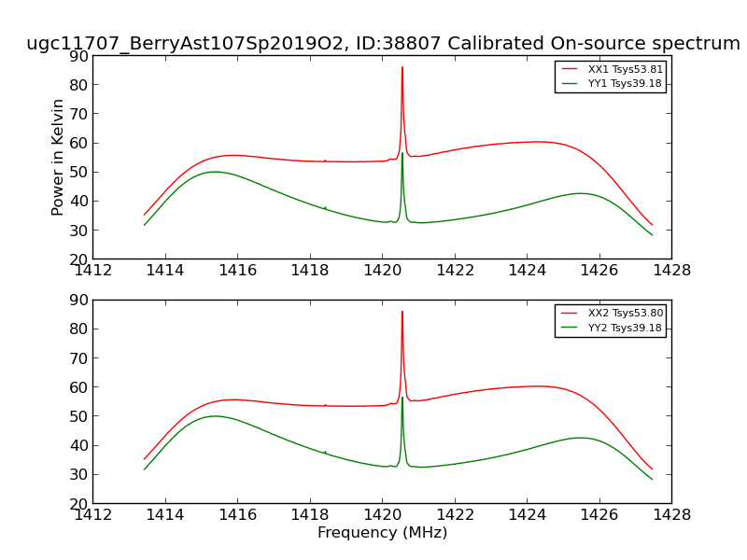Viewport: 747px width, 560px height.
Task: Click the red line sample beside XX2 legend
Action: coord(570,313)
